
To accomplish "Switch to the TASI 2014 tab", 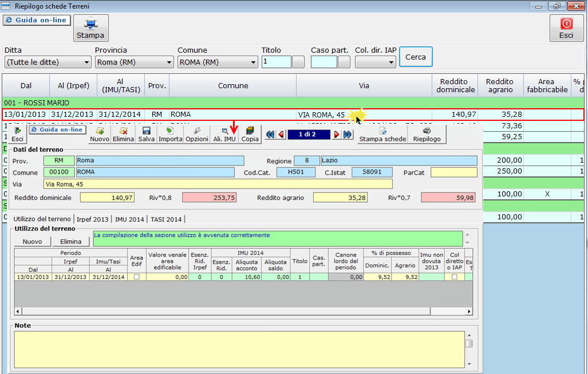I will point(166,219).
